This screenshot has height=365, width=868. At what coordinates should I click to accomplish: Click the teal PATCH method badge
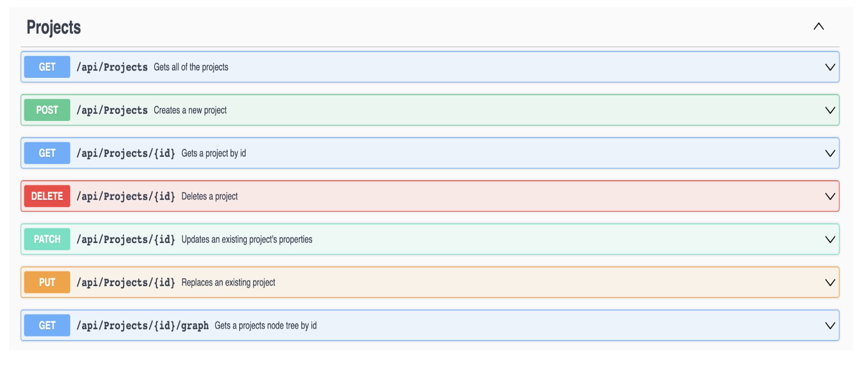(x=47, y=239)
